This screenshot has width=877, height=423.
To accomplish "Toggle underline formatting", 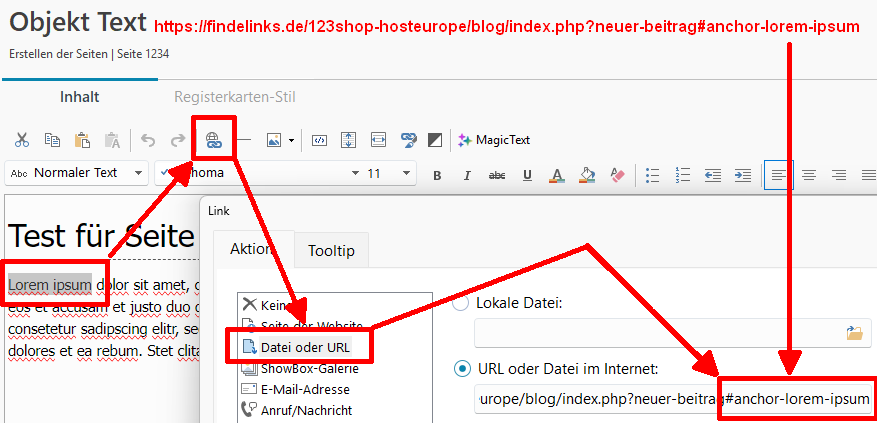I will pyautogui.click(x=527, y=176).
